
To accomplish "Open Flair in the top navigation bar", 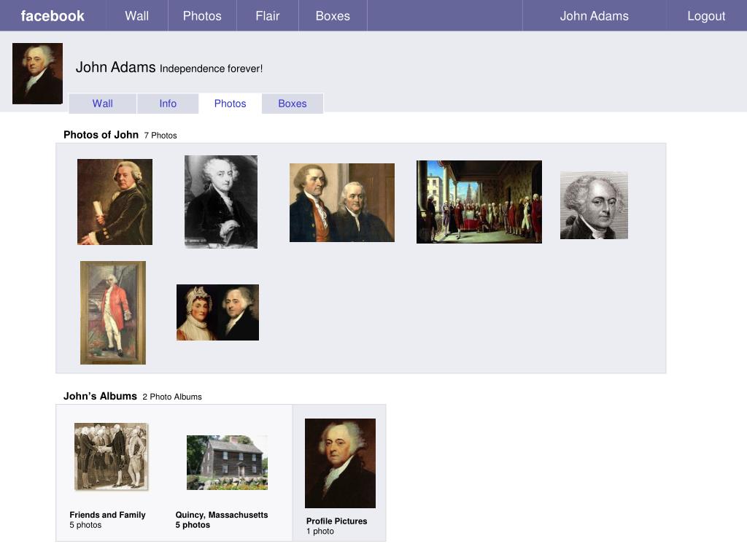I will tap(267, 16).
